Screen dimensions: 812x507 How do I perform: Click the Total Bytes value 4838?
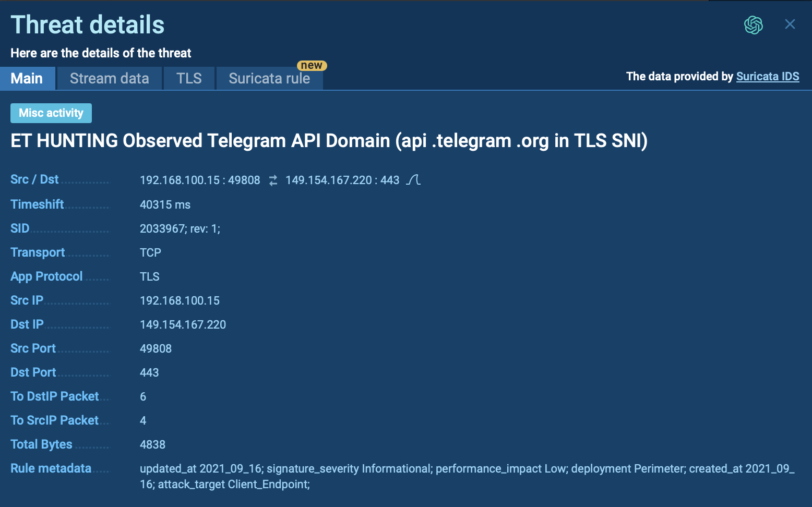click(x=152, y=444)
